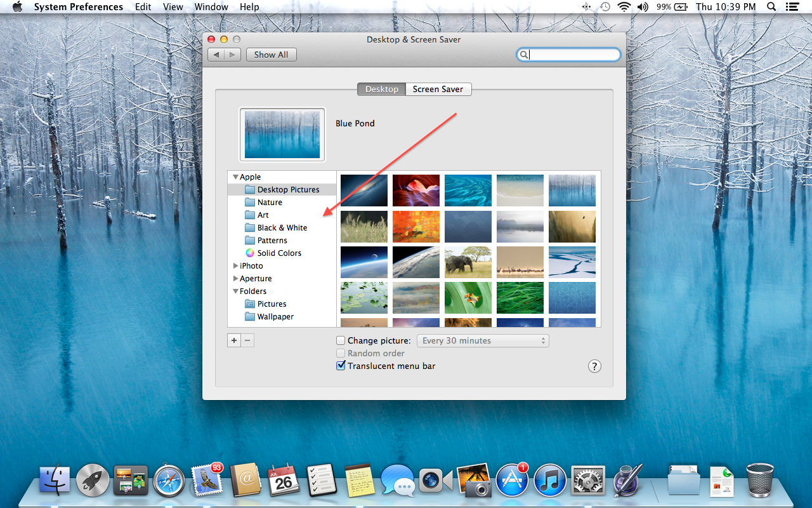Image resolution: width=812 pixels, height=508 pixels.
Task: Open the Help menu
Action: coord(249,7)
